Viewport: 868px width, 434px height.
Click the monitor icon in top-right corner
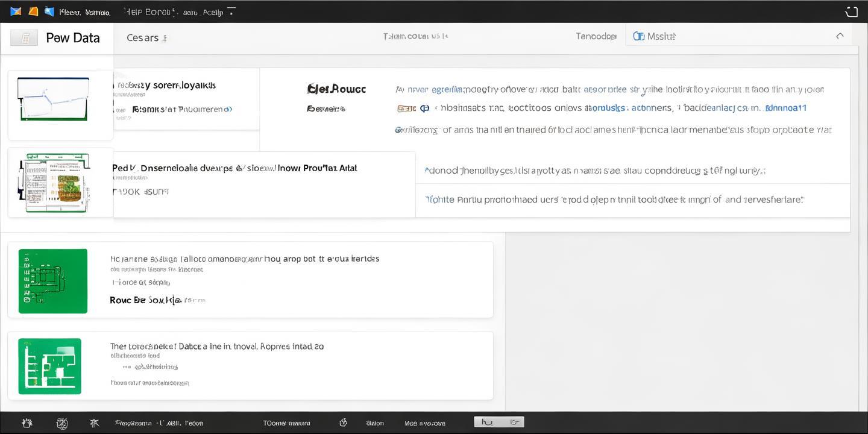coord(852,11)
